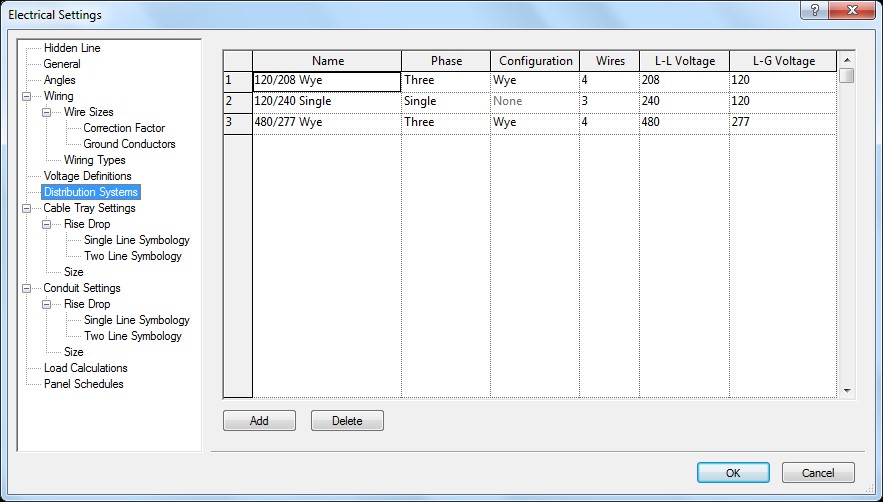Viewport: 883px width, 502px height.
Task: Confirm settings with OK
Action: [733, 473]
